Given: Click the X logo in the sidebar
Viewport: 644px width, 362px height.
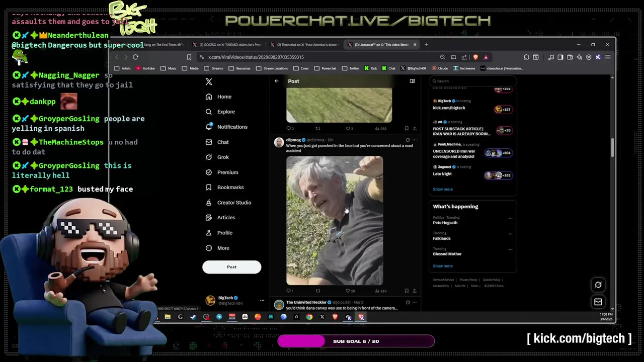Looking at the screenshot, I should (209, 81).
